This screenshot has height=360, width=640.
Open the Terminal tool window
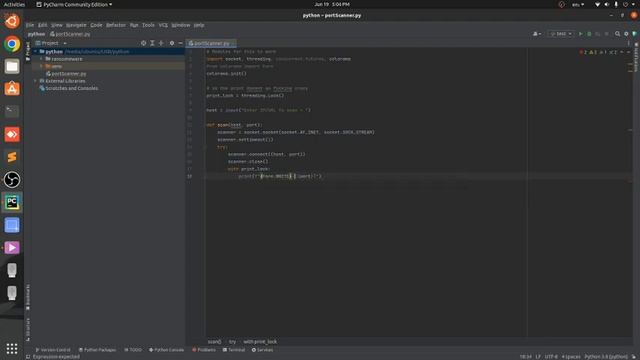tap(234, 350)
